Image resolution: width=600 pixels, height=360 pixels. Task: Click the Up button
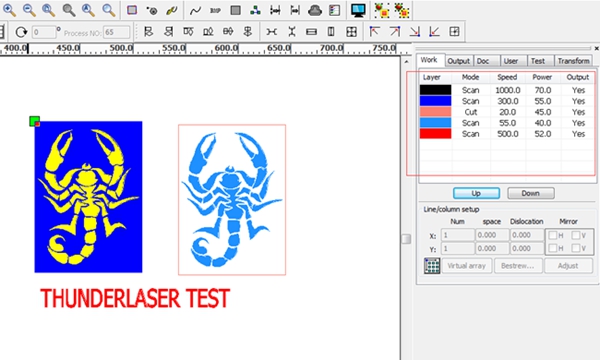pos(476,193)
